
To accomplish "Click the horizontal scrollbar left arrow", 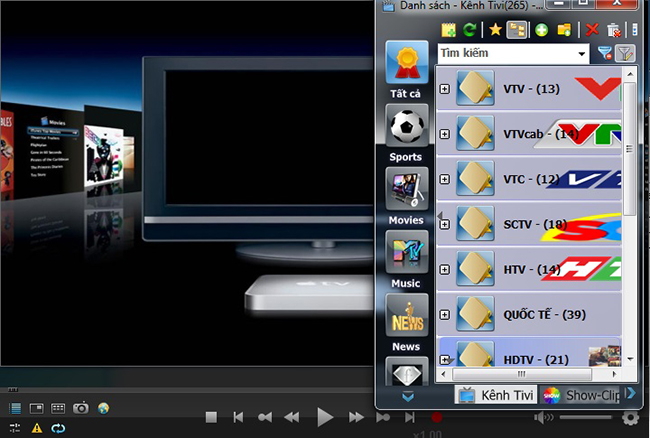I will click(x=444, y=374).
